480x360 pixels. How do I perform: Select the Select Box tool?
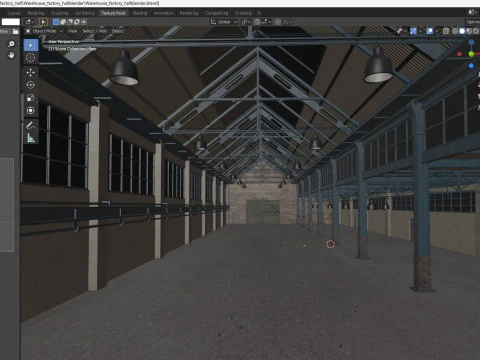point(30,45)
